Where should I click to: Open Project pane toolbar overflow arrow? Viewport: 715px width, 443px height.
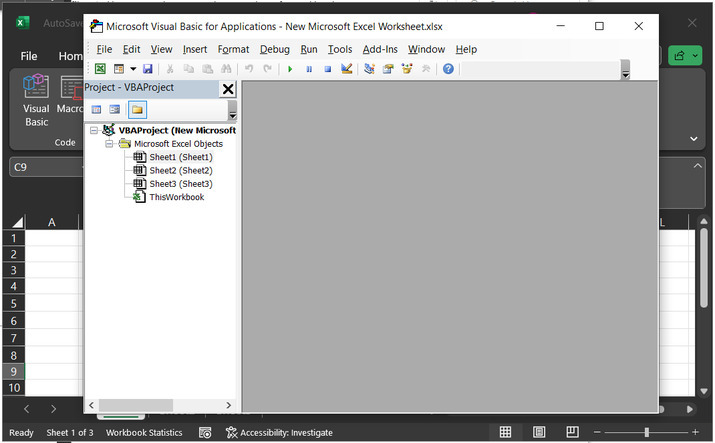point(233,110)
